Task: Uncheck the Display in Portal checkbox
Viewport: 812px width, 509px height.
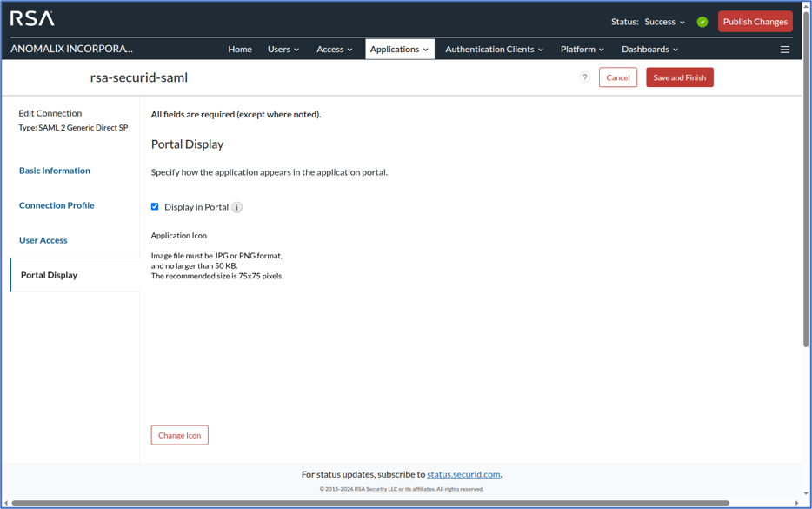Action: [x=155, y=206]
